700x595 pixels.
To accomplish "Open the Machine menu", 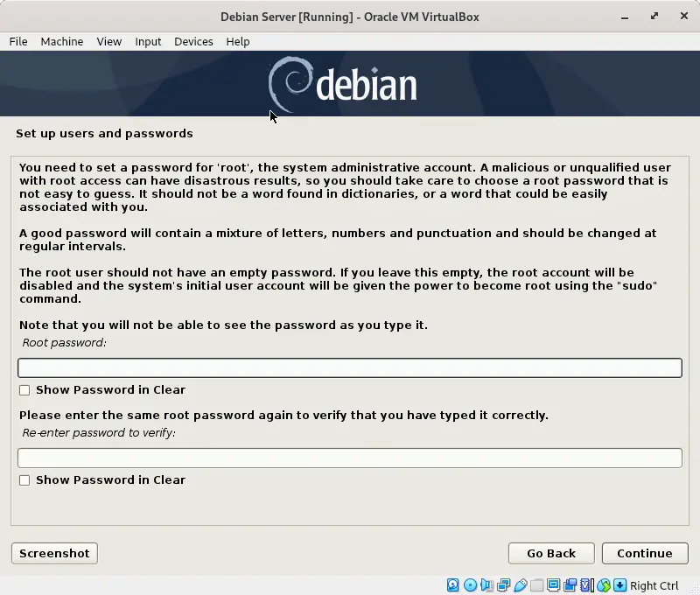I will tap(62, 41).
